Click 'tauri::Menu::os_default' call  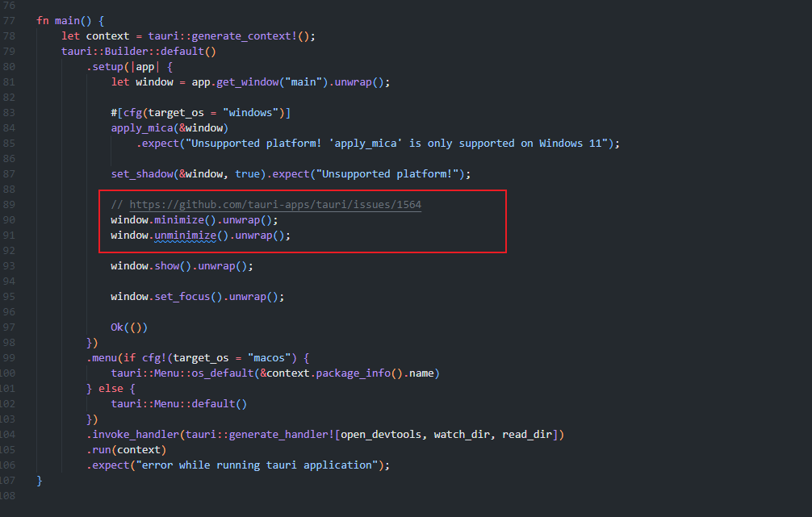click(182, 373)
